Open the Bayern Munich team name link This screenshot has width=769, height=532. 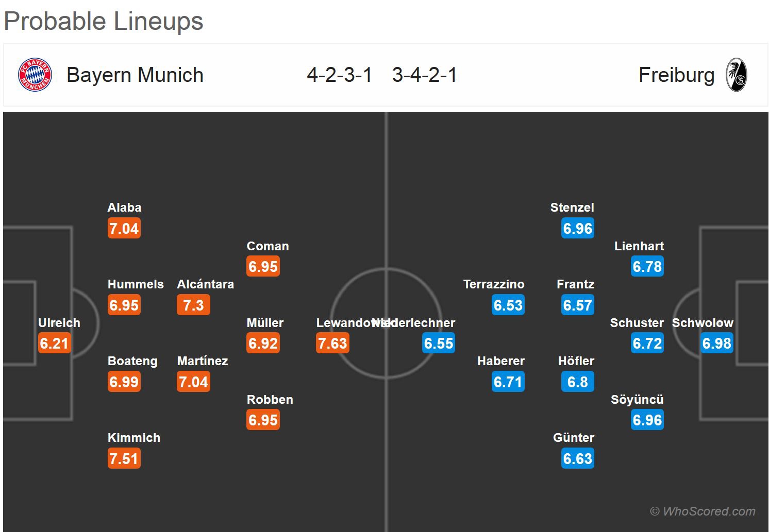tap(135, 75)
